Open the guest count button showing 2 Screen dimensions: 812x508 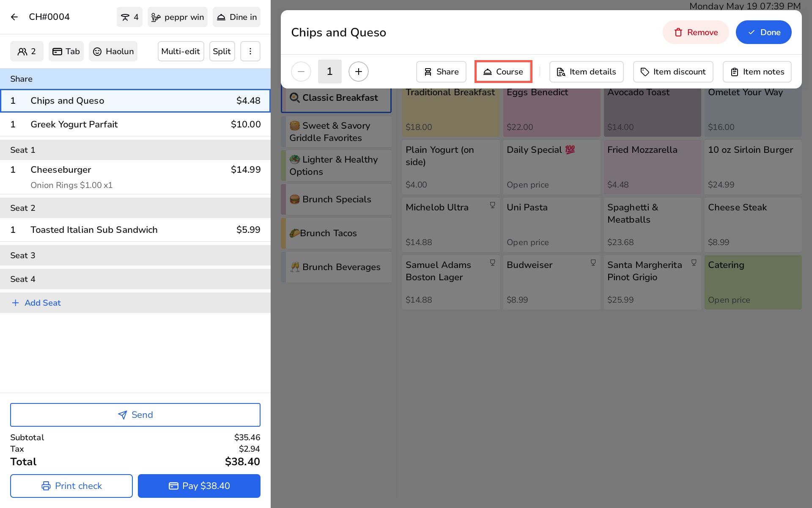click(x=27, y=51)
